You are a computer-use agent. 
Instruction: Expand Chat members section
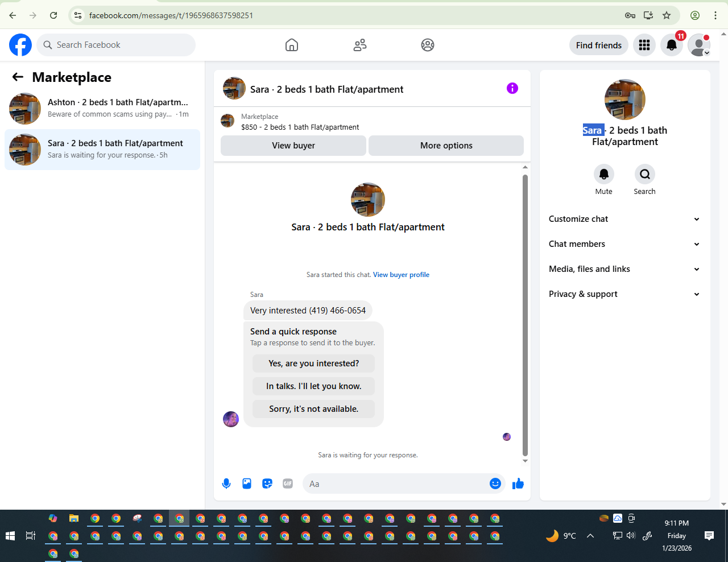[x=624, y=244]
